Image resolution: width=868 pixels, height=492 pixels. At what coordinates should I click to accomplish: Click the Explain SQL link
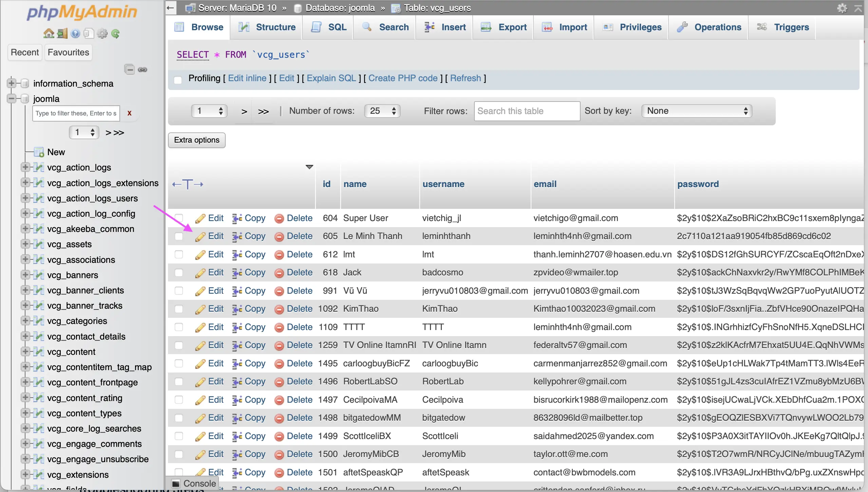coord(331,78)
